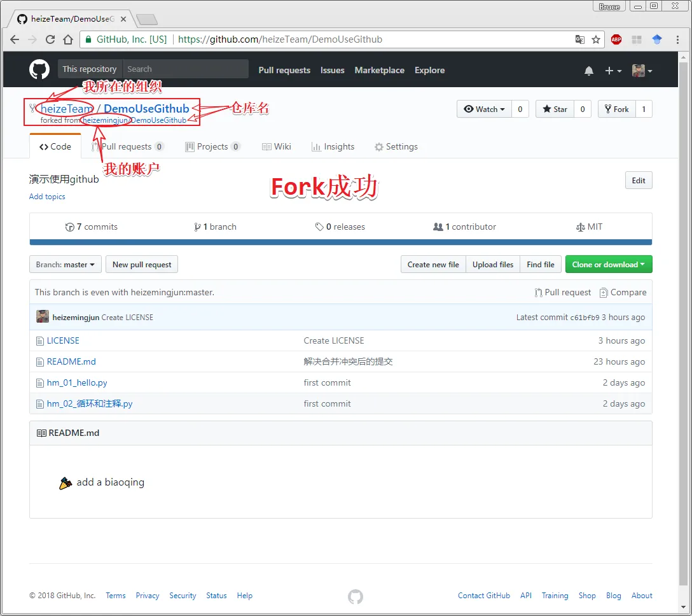The width and height of the screenshot is (692, 616).
Task: Click the gray grid extension icon
Action: click(637, 39)
